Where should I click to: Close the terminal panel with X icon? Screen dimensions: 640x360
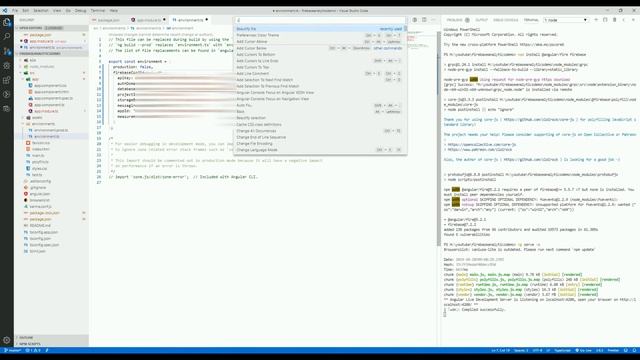633,20
